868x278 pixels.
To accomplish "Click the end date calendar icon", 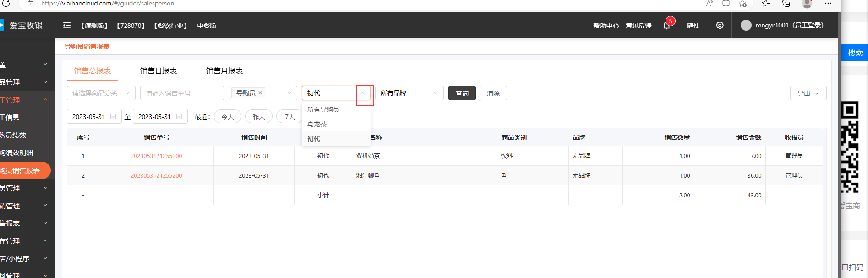I will pyautogui.click(x=179, y=116).
